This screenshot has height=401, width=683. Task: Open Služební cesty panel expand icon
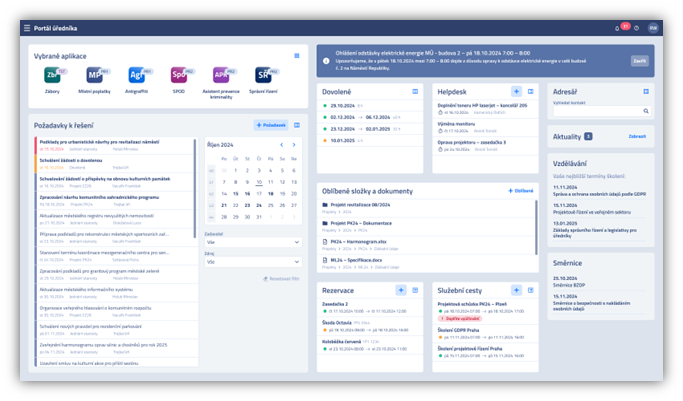click(x=531, y=290)
